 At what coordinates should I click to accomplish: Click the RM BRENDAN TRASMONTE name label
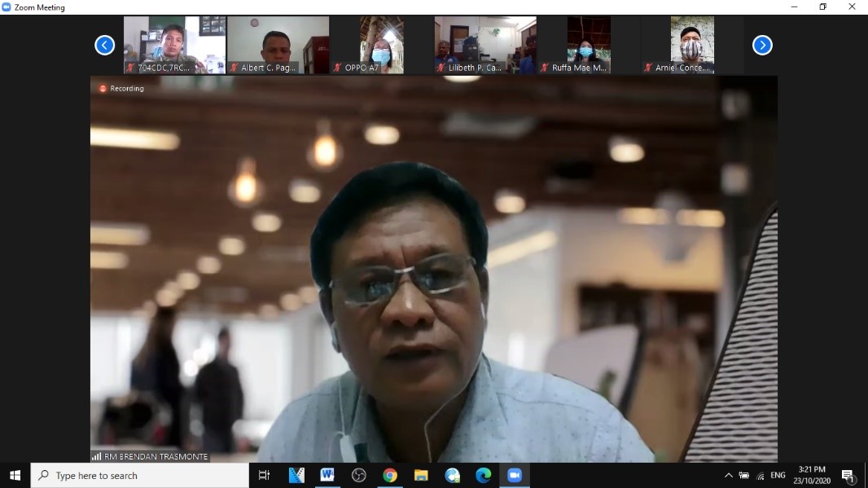click(x=156, y=456)
